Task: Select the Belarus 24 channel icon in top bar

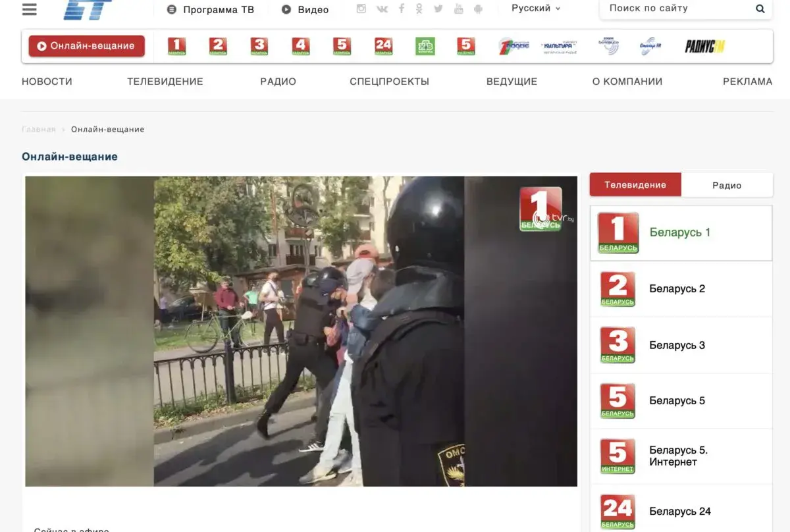Action: (x=383, y=46)
